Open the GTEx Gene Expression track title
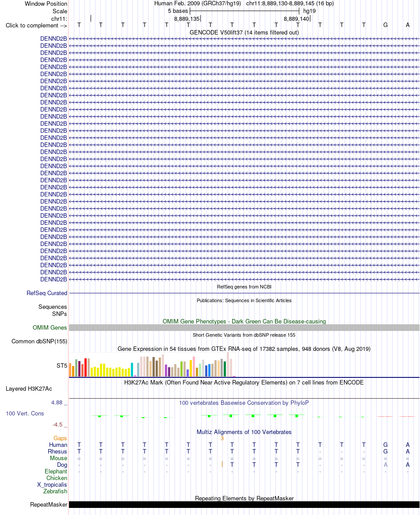Screen dimensions: 420x515 [x=244, y=349]
